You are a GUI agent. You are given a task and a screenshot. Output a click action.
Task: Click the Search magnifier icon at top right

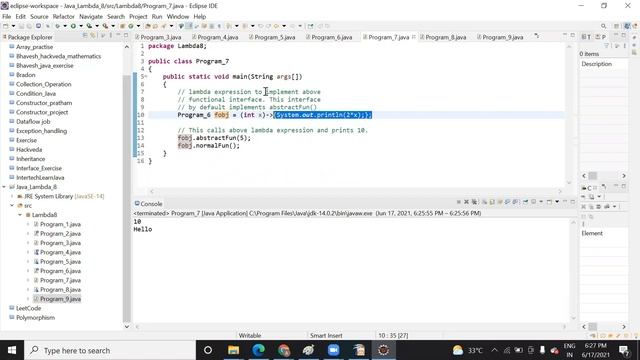coord(604,26)
